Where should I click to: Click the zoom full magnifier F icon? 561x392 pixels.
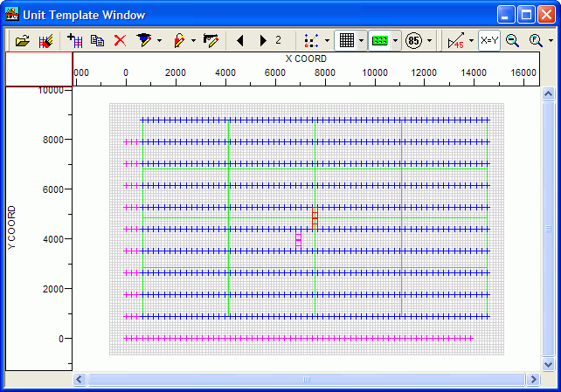pyautogui.click(x=536, y=41)
